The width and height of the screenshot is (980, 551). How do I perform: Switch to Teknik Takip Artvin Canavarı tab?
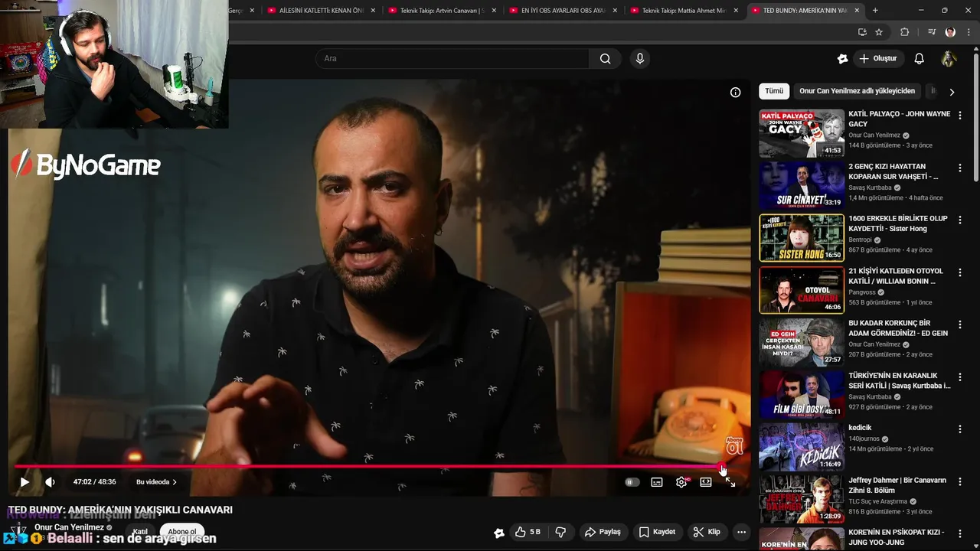(x=442, y=11)
